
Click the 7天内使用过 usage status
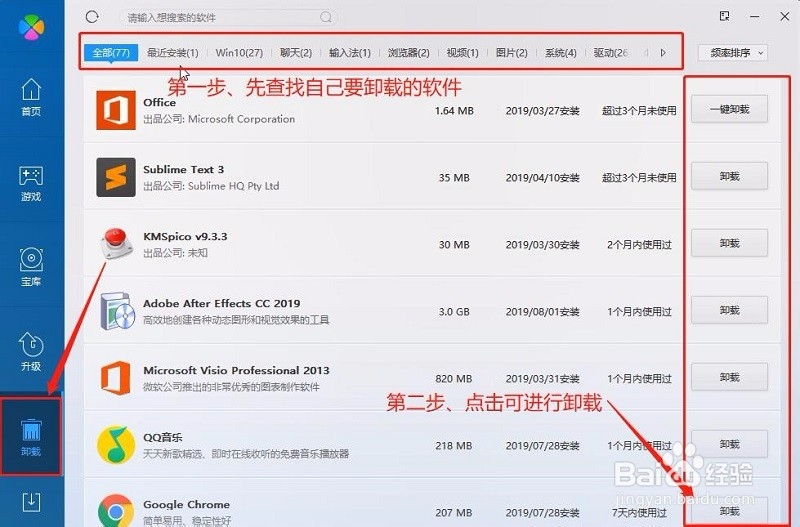[639, 513]
